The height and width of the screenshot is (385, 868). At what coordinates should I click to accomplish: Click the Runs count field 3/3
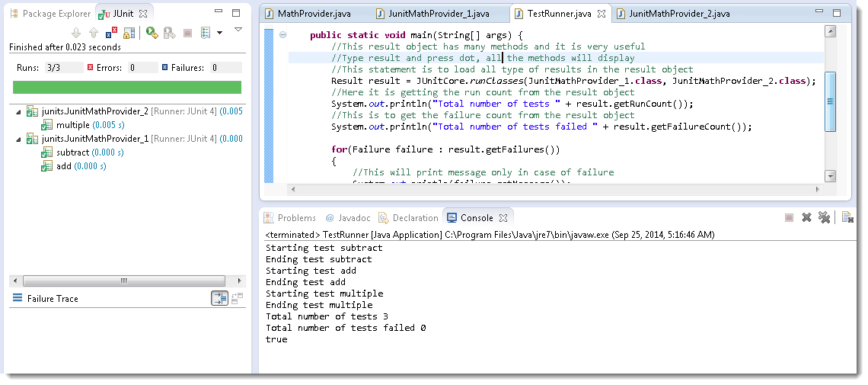tap(64, 68)
